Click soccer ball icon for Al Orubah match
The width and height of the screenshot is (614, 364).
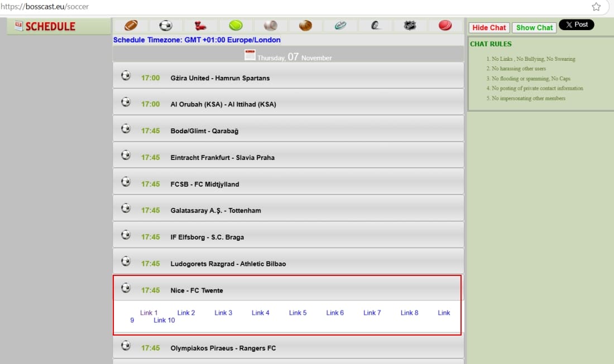click(x=126, y=102)
